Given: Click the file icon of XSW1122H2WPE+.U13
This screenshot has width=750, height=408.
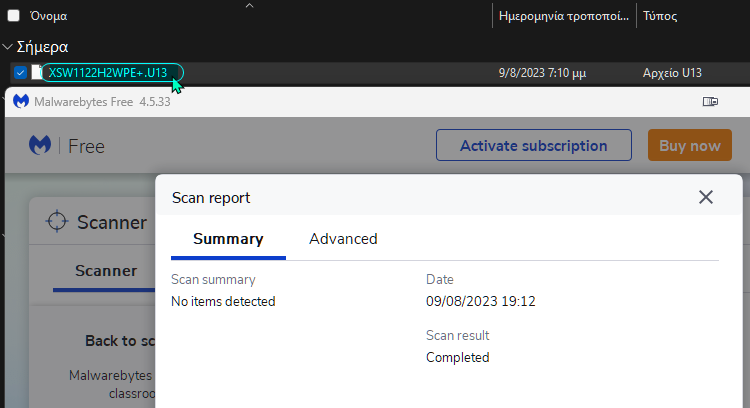Looking at the screenshot, I should [x=37, y=72].
